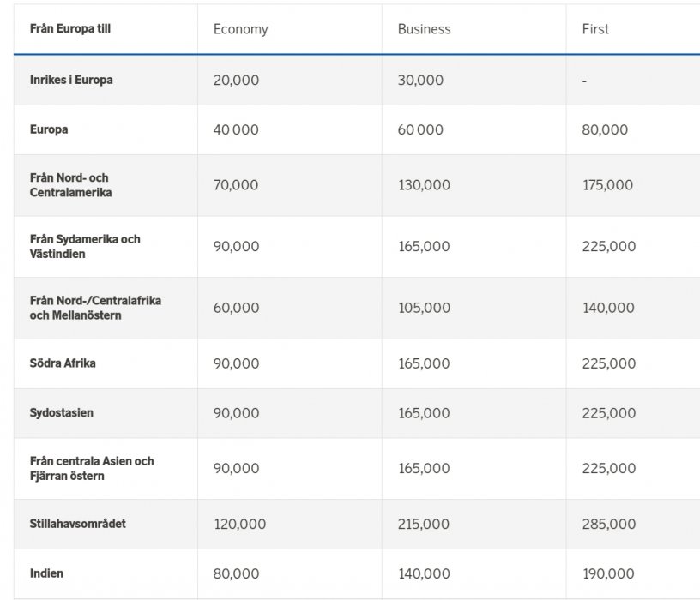Click the Europa row First value 80,000

[605, 130]
